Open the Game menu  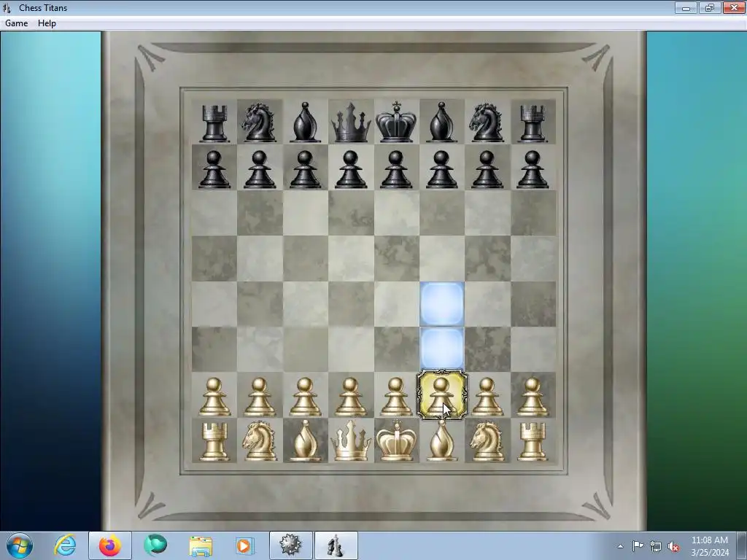tap(16, 23)
